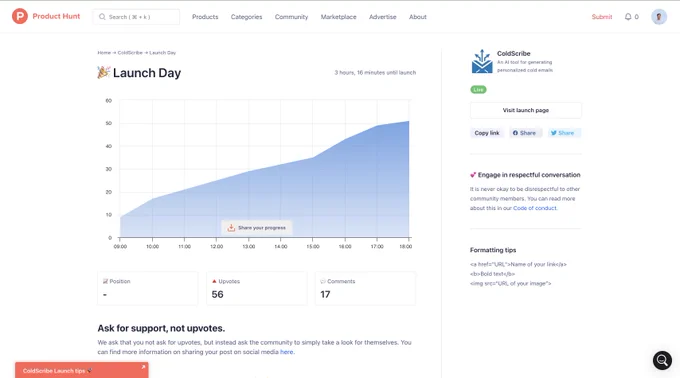Click Share your progress button
The image size is (680, 378).
tap(257, 228)
